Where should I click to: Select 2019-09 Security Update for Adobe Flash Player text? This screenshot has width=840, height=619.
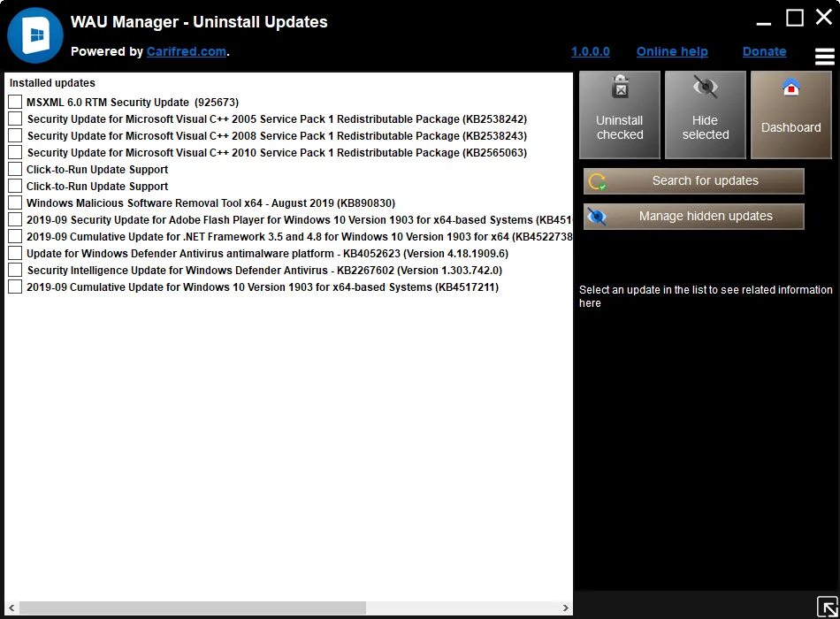tap(300, 219)
